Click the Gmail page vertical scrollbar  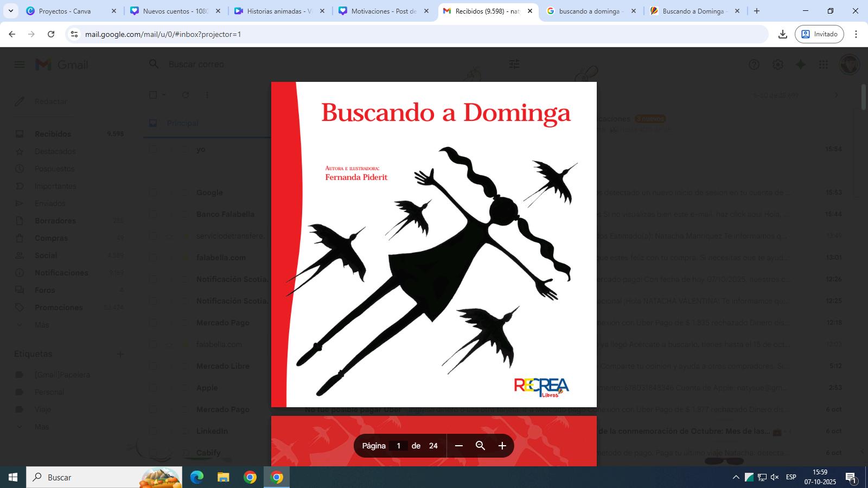864,98
